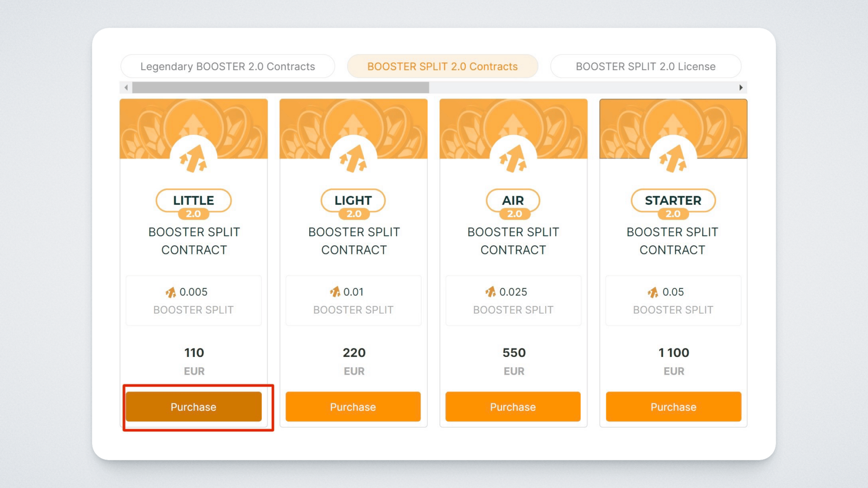Switch to BOOSTER SPLIT 2.0 License tab
Viewport: 868px width, 488px height.
pos(645,66)
